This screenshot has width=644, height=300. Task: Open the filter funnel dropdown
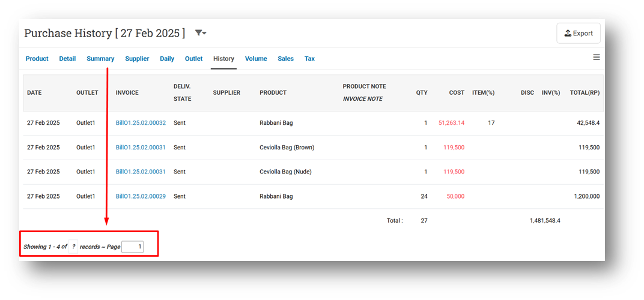201,33
